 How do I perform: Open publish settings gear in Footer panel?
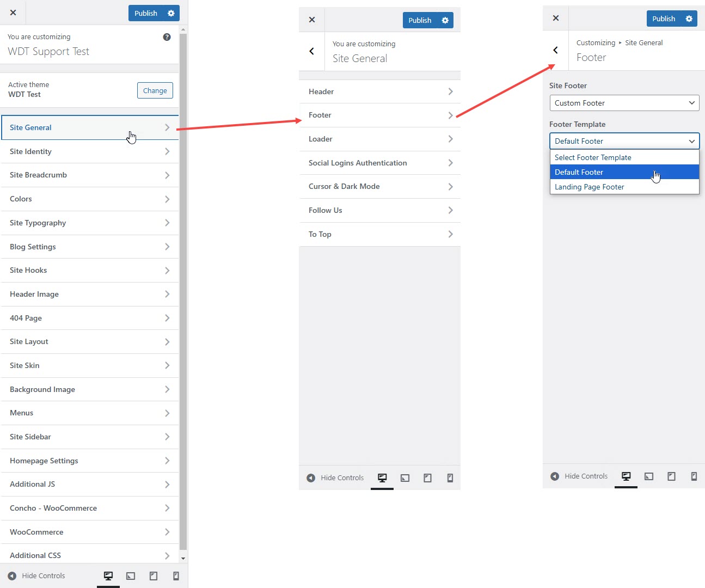tap(689, 19)
